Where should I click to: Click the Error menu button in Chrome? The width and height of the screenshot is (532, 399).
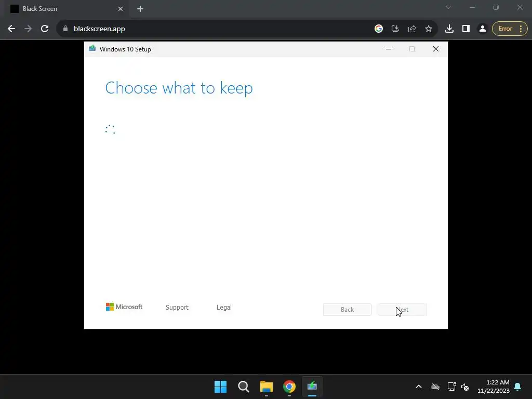tap(510, 29)
